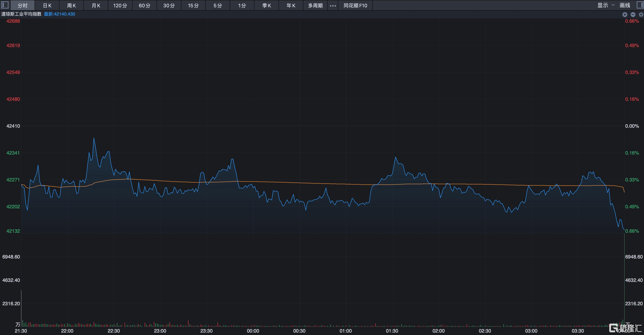The image size is (644, 335).
Task: Open more periods ellipsis menu
Action: click(x=333, y=5)
